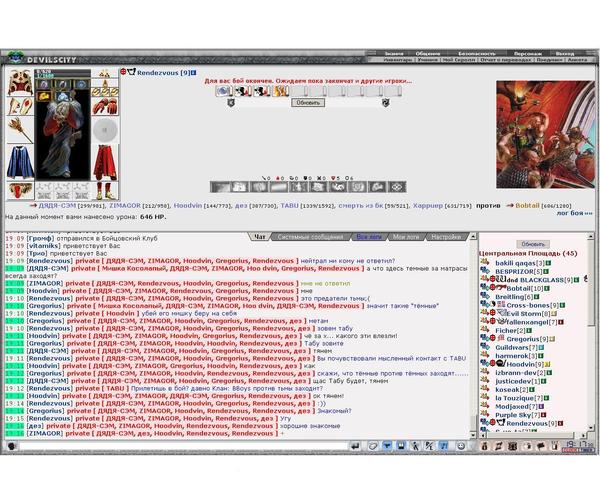Click the equipped helmet icon
This screenshot has height=480, width=600.
20,82
